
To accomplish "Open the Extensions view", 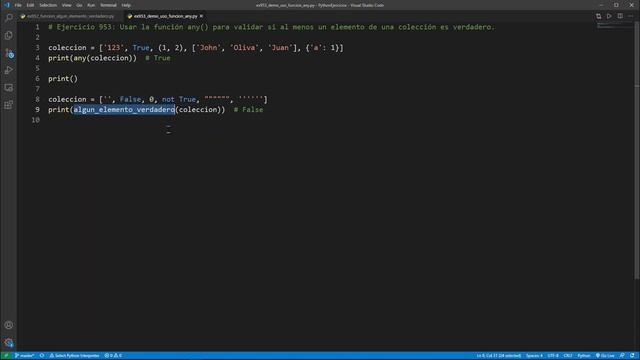I will (9, 105).
